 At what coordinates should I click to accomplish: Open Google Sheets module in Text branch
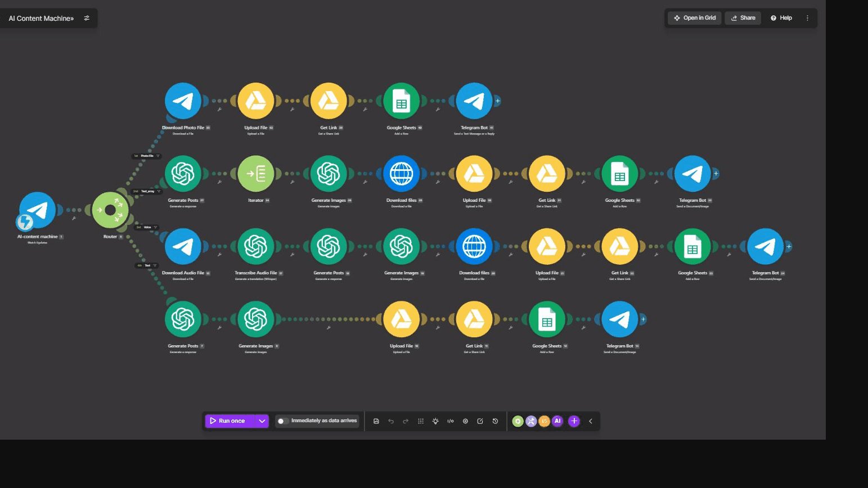tap(547, 319)
